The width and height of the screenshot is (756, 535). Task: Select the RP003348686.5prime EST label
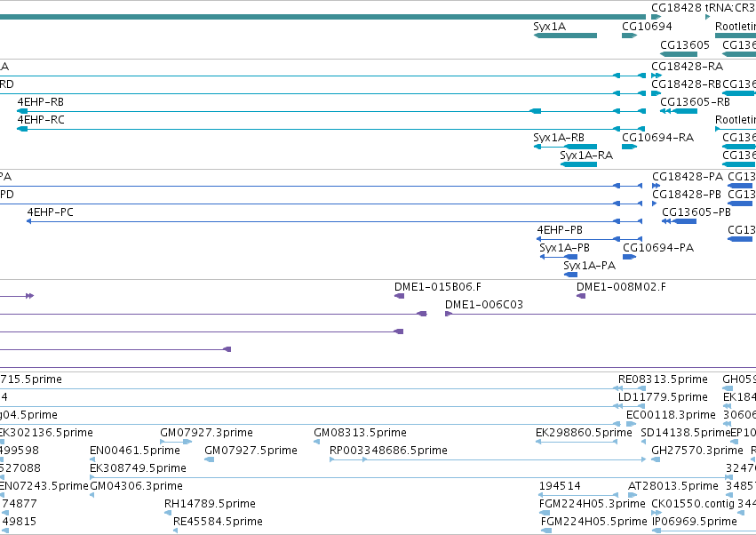tap(388, 451)
